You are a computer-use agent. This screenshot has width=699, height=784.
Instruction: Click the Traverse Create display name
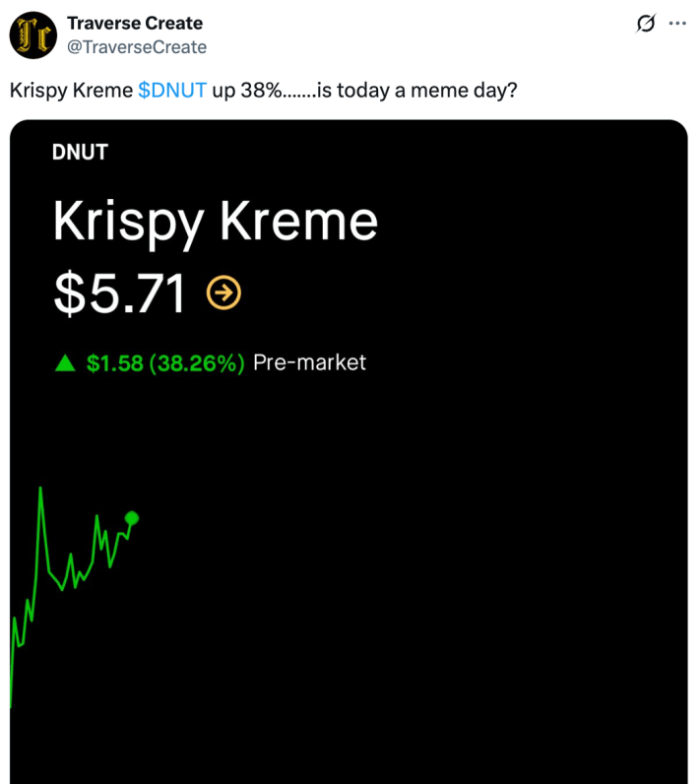click(x=135, y=23)
